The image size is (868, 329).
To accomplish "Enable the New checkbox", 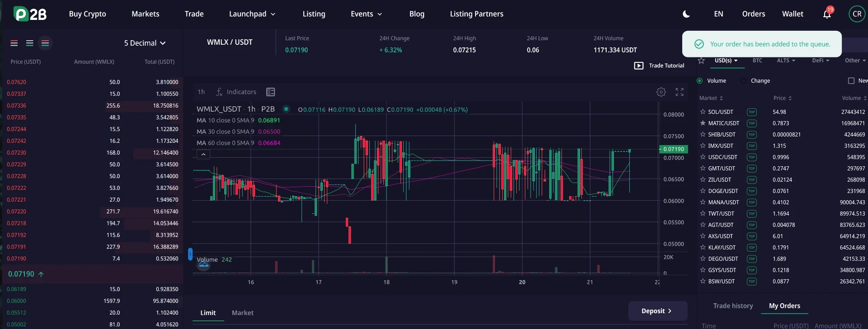I will click(851, 81).
